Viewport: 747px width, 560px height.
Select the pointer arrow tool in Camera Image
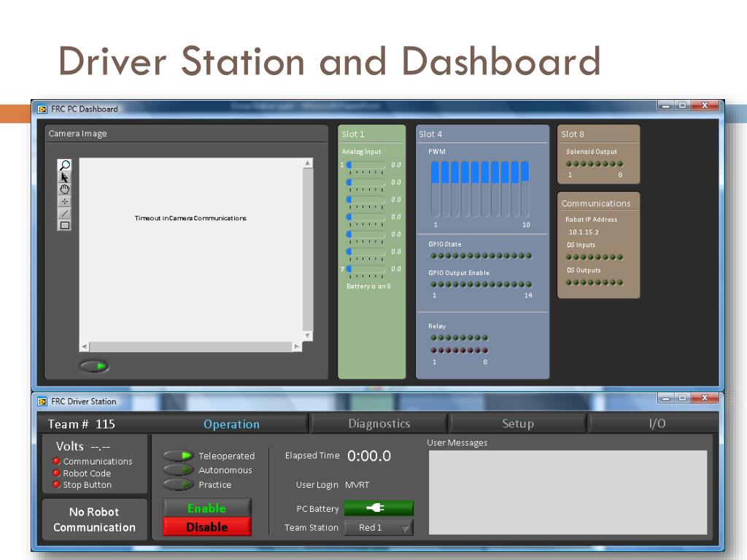click(x=64, y=177)
